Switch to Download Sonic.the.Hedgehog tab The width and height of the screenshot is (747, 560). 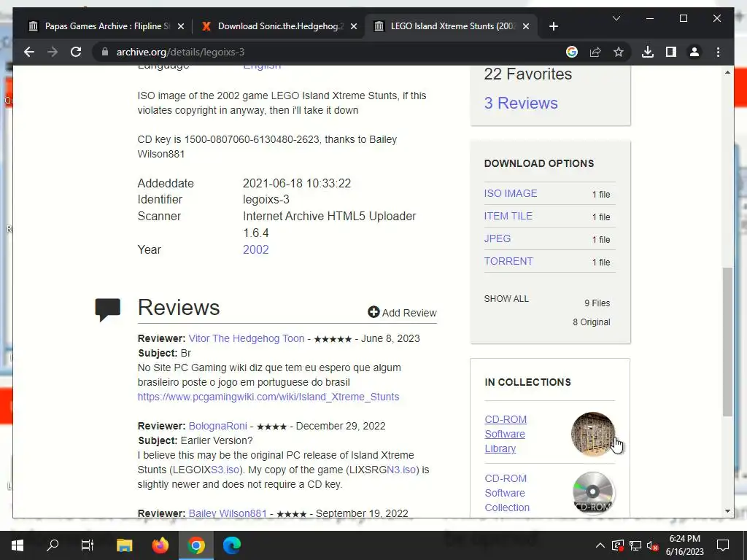[x=279, y=26]
